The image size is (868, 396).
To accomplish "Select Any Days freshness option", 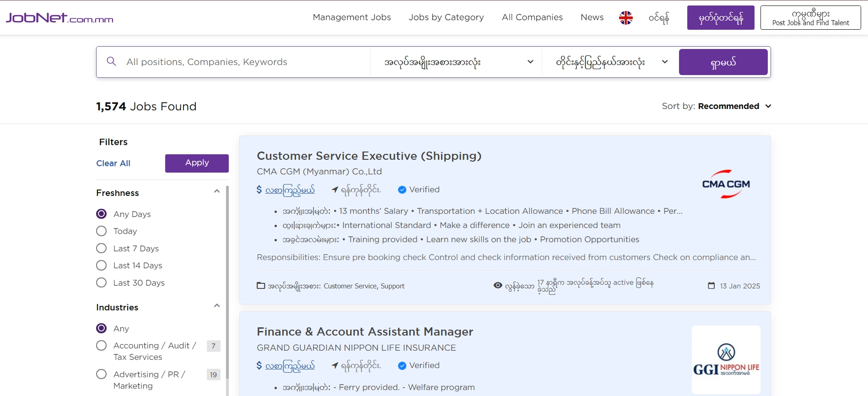I will click(102, 214).
